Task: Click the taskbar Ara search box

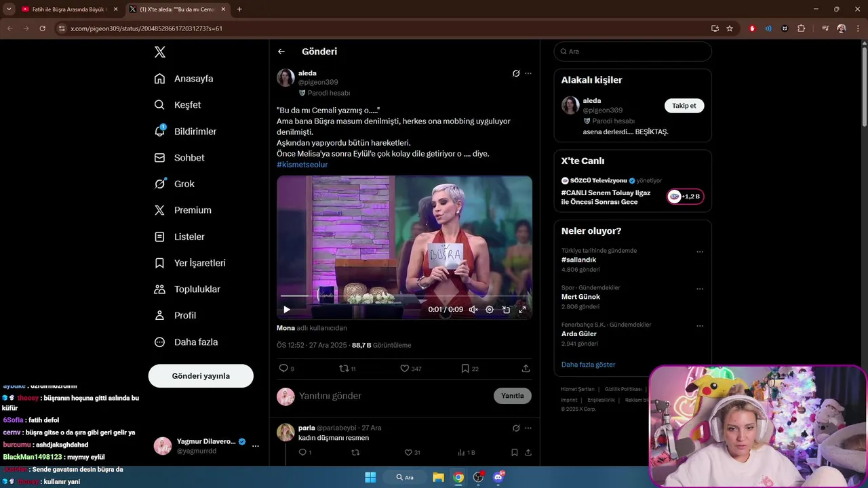Action: point(404,477)
